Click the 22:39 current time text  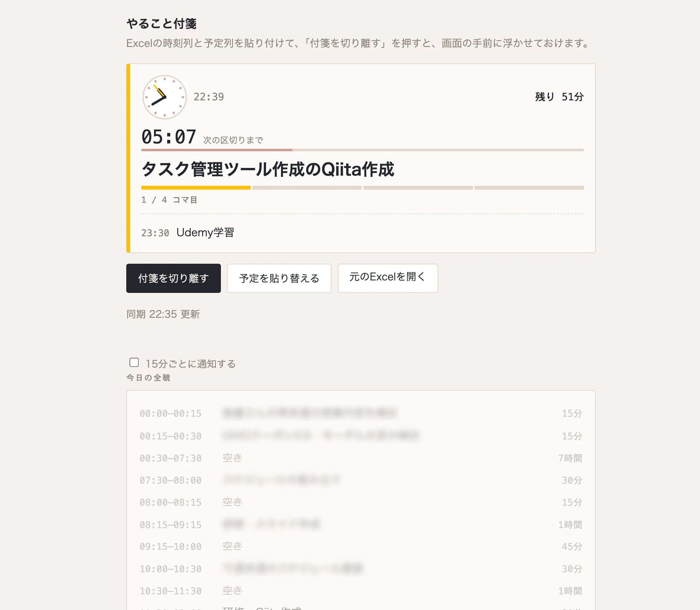209,97
